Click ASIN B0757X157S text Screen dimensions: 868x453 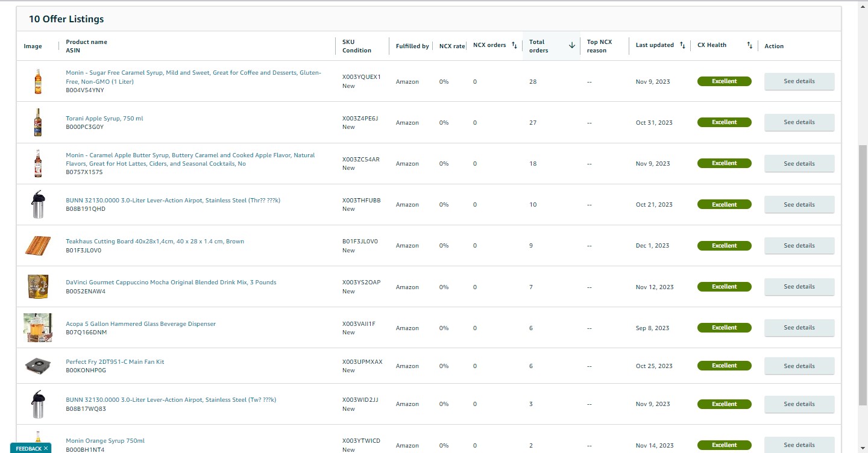(84, 172)
